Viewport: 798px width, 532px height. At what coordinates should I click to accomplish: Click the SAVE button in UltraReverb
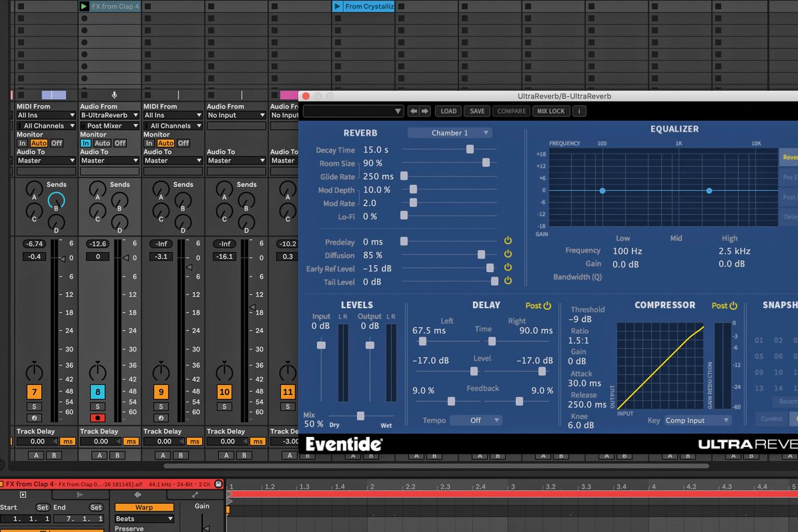pos(477,111)
